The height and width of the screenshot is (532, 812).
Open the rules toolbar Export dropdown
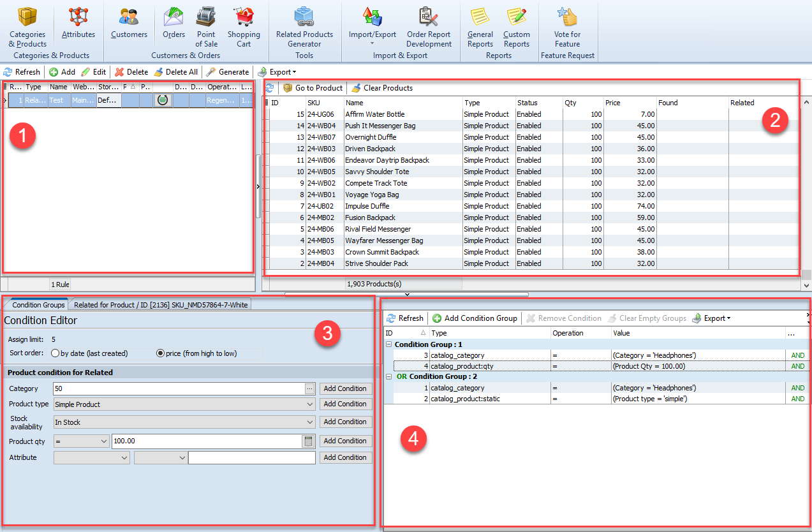tap(277, 72)
